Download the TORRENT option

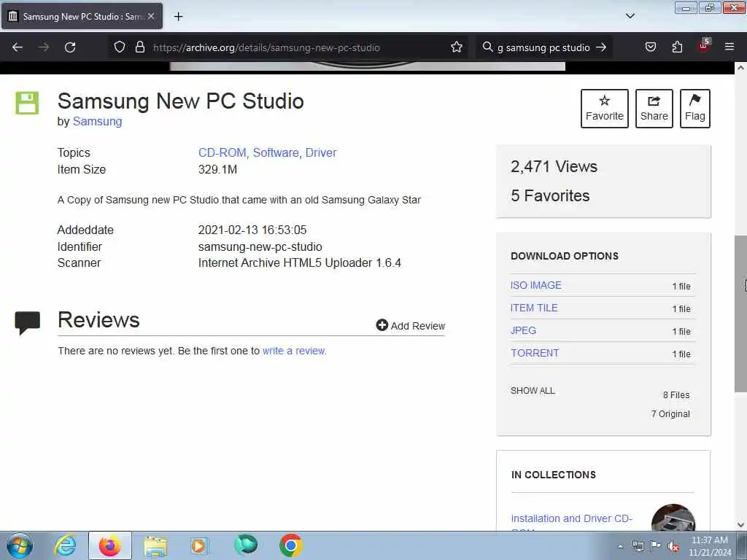click(x=535, y=354)
